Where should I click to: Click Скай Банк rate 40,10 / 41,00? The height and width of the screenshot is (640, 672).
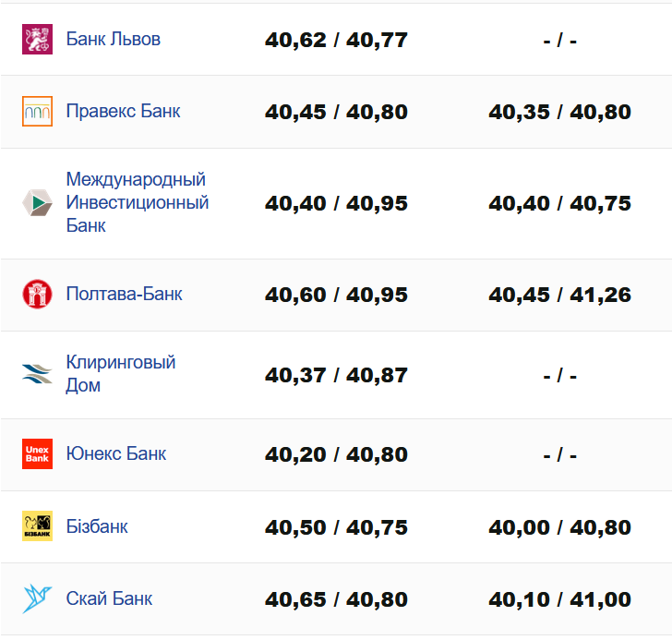click(x=559, y=600)
